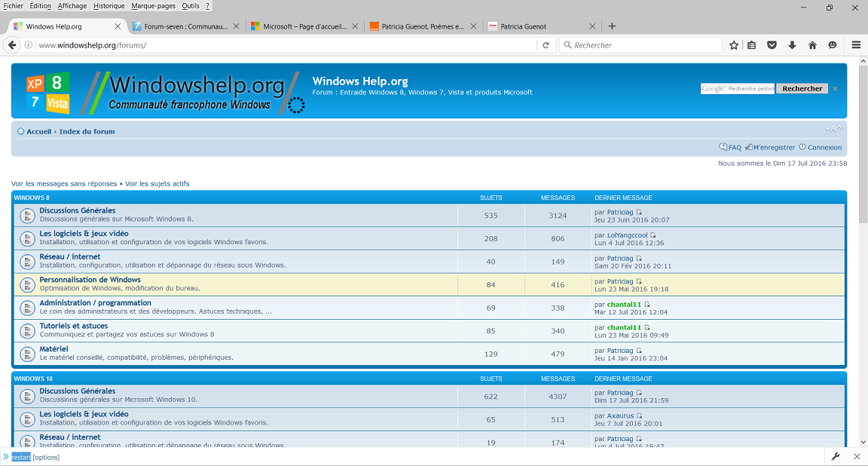Open the developer toolbar wrench icon

pos(836,457)
